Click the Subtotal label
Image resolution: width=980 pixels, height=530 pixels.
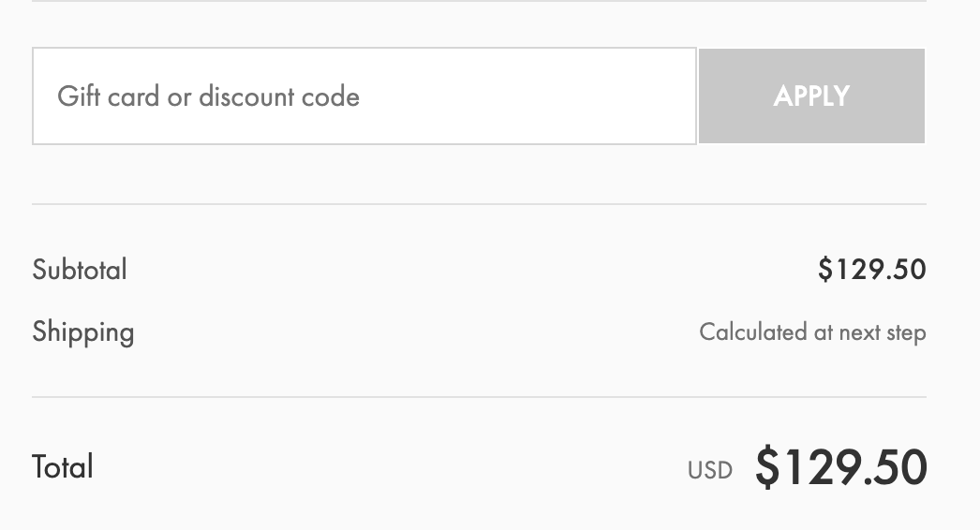click(x=80, y=270)
